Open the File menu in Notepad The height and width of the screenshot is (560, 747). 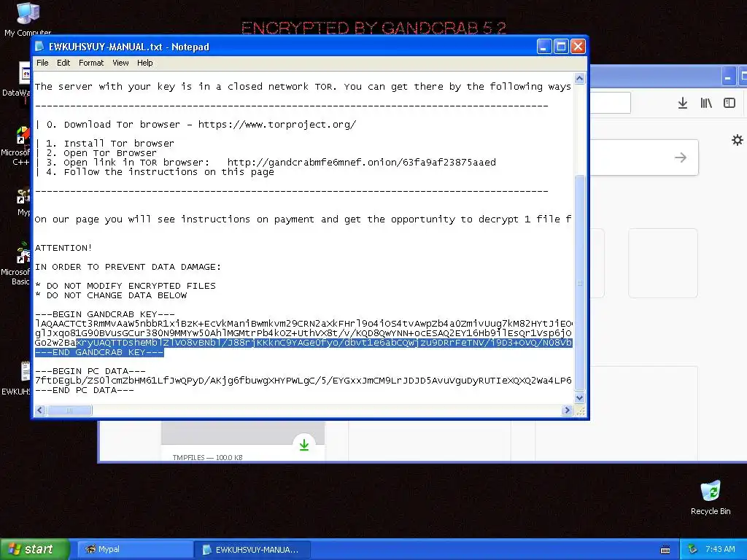[42, 63]
